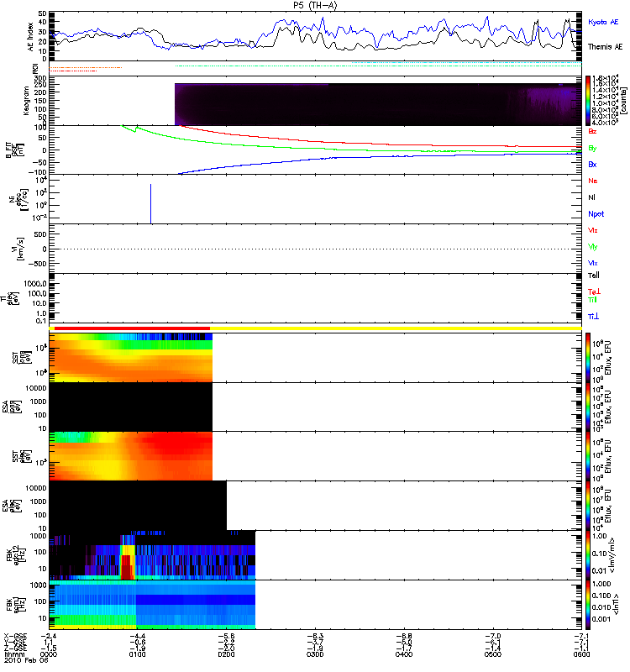Click the color bar beside the FBK scm1 panel

(x=588, y=605)
